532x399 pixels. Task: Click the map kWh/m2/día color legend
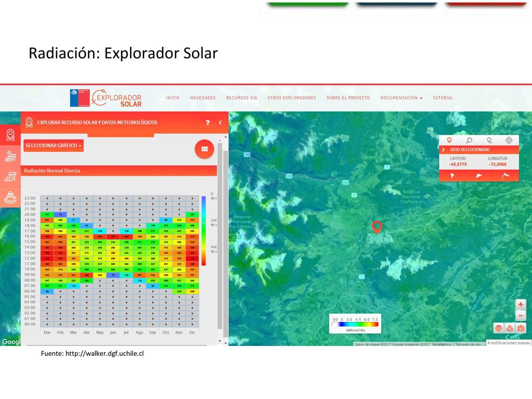(x=355, y=324)
